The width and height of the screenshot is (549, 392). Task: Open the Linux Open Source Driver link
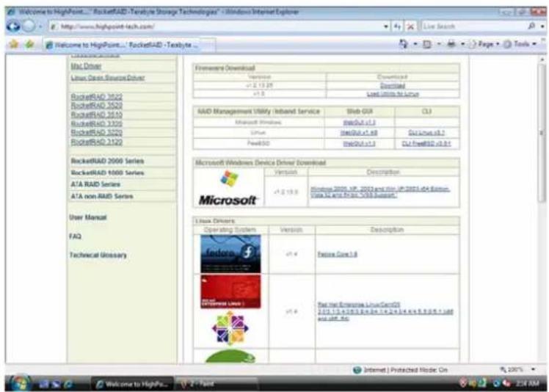(107, 78)
